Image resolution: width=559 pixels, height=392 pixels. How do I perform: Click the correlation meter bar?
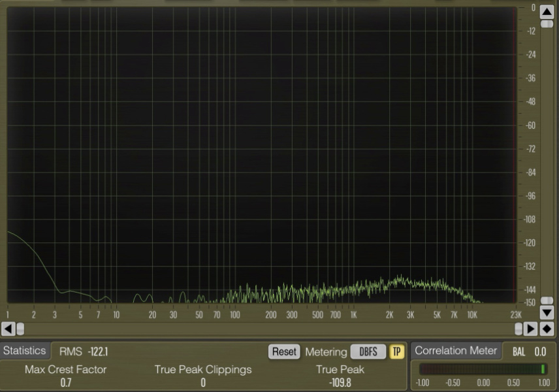coord(483,369)
